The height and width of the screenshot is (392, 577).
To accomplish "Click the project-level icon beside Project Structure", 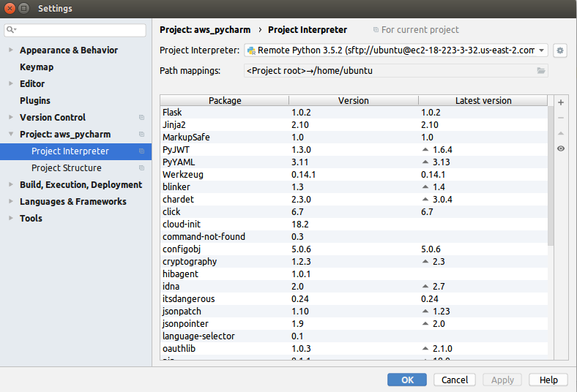I will coord(141,168).
